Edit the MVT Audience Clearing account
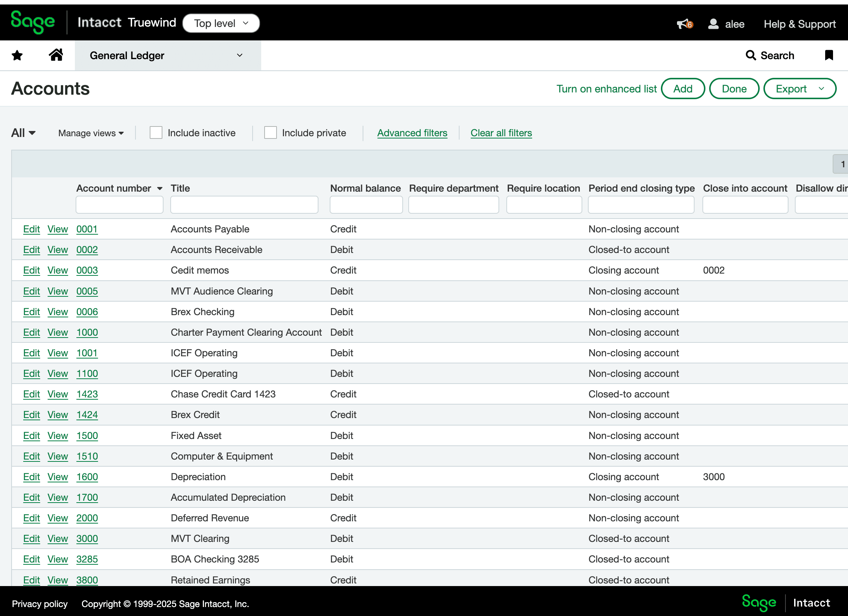 (31, 291)
